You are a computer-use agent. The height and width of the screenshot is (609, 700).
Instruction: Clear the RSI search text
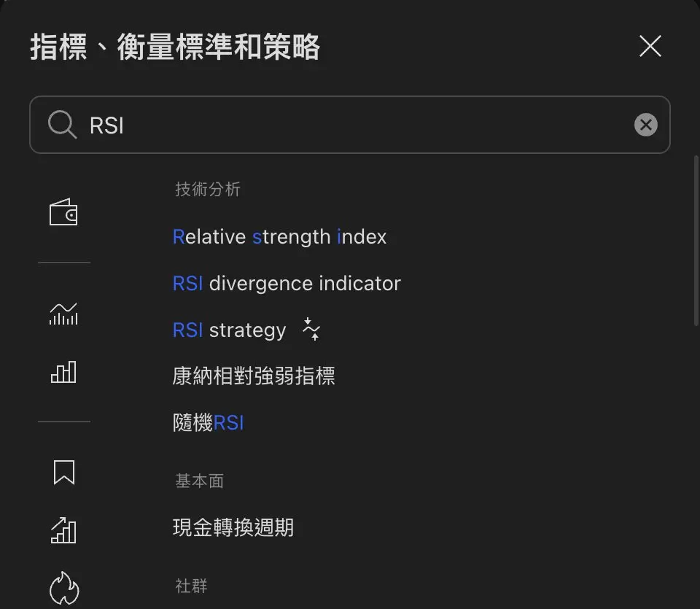point(645,125)
